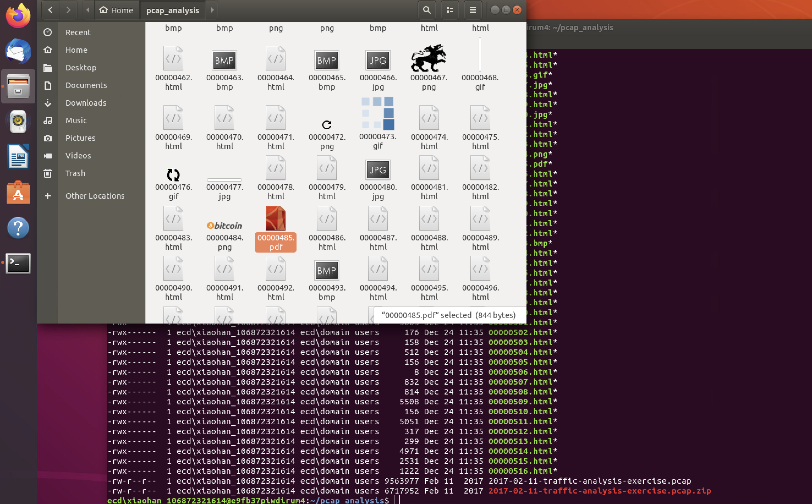Screen dimensions: 812x504
Task: Open Home in the sidebar
Action: [90, 50]
